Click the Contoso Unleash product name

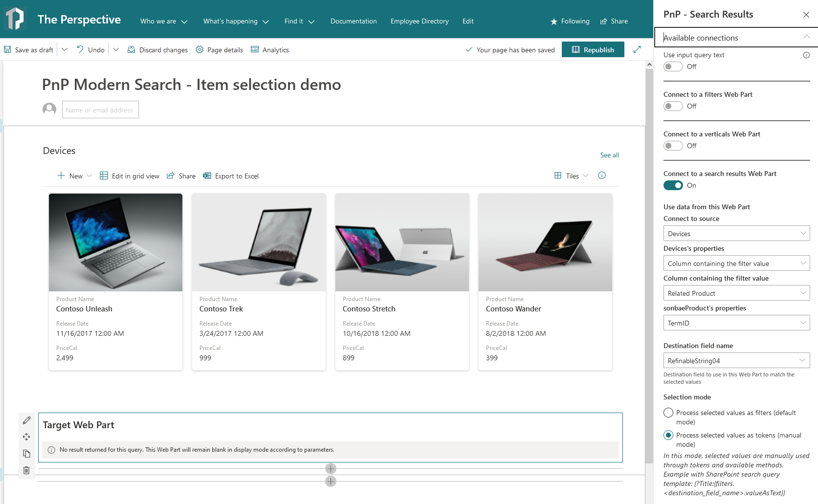(84, 309)
